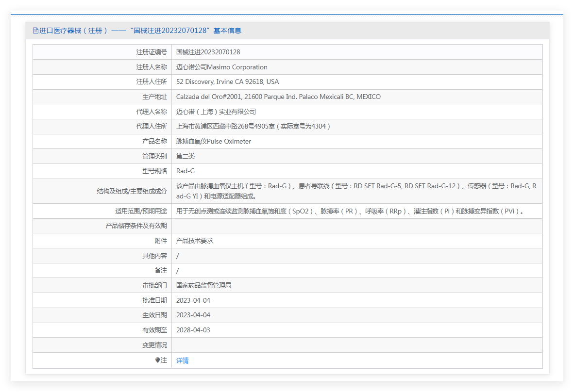The width and height of the screenshot is (574, 392).
Task: Click the 附件 row label
Action: coord(161,241)
